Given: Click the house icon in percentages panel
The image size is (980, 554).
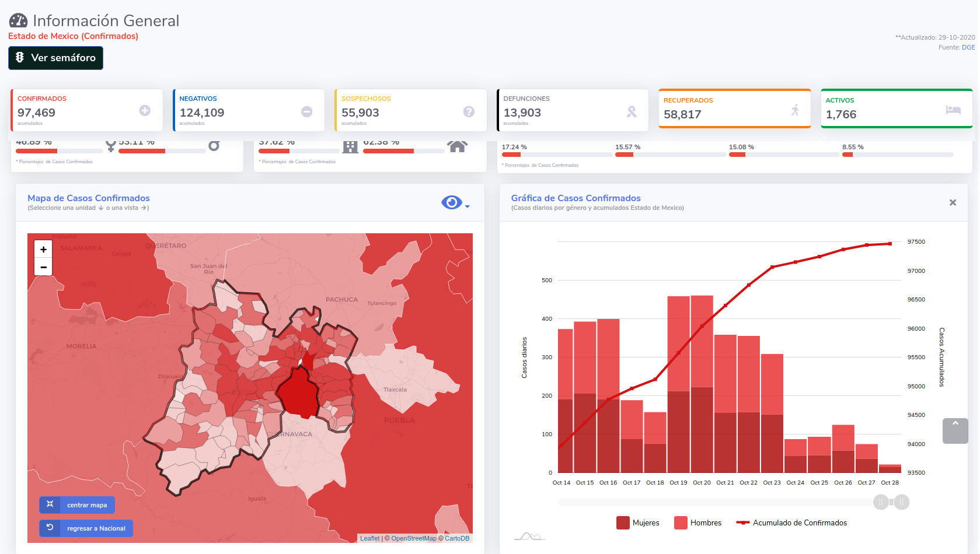Looking at the screenshot, I should click(x=458, y=146).
